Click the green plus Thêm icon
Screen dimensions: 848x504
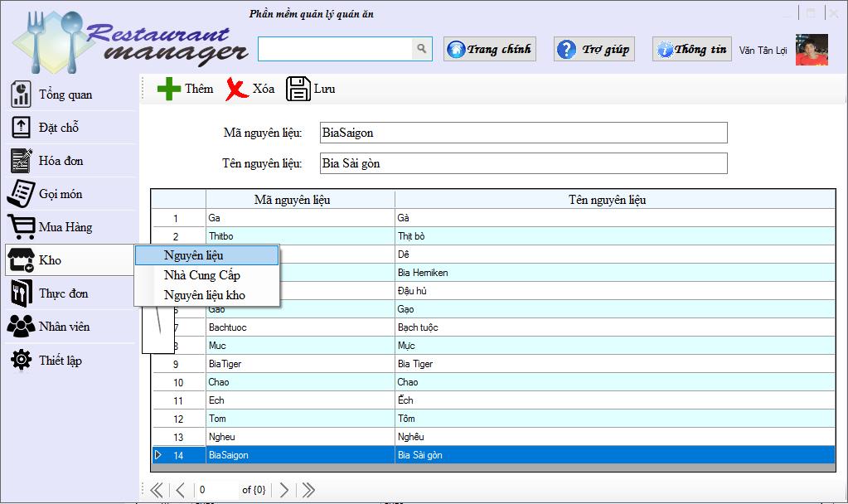pyautogui.click(x=169, y=89)
